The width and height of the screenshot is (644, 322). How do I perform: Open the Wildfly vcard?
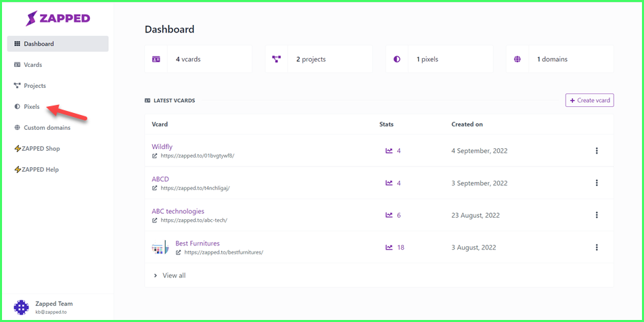[x=162, y=147]
